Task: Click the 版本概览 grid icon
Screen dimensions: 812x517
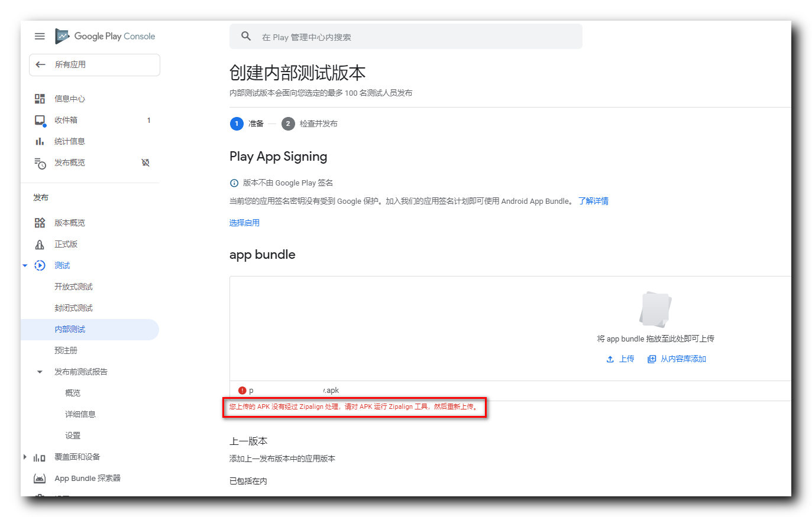Action: click(x=40, y=223)
